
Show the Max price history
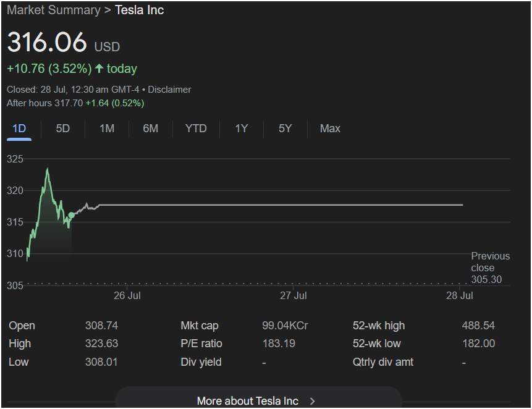click(330, 129)
